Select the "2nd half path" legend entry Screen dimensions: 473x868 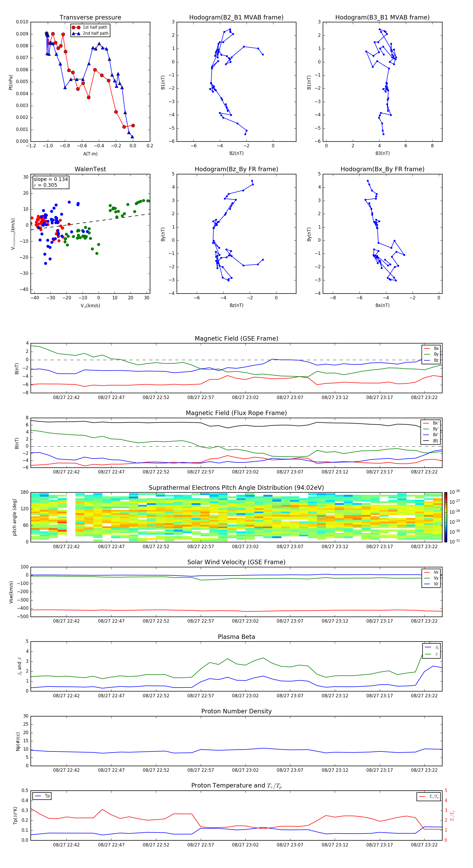pos(90,33)
